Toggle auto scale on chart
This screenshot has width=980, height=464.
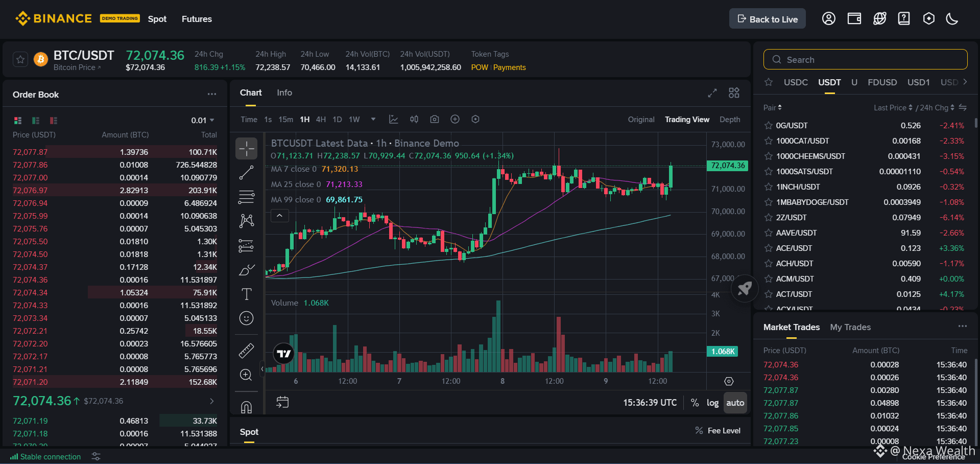[x=735, y=403]
